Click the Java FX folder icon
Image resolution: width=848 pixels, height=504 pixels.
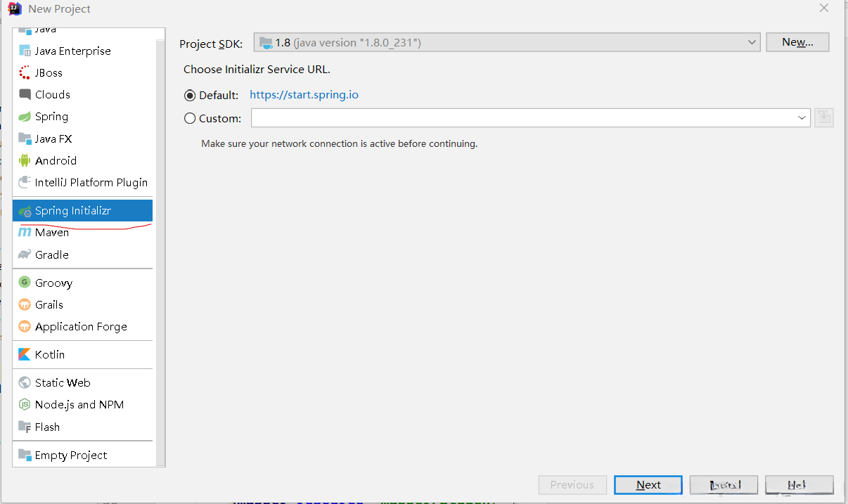pyautogui.click(x=25, y=138)
